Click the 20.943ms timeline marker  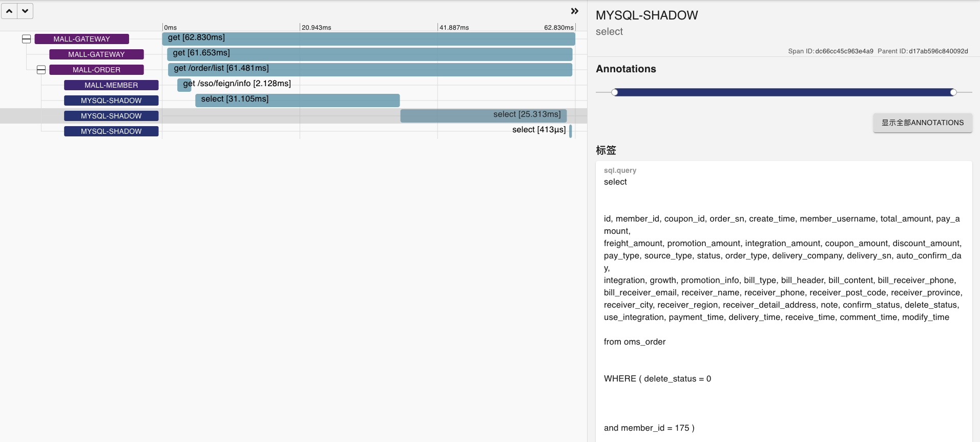317,28
